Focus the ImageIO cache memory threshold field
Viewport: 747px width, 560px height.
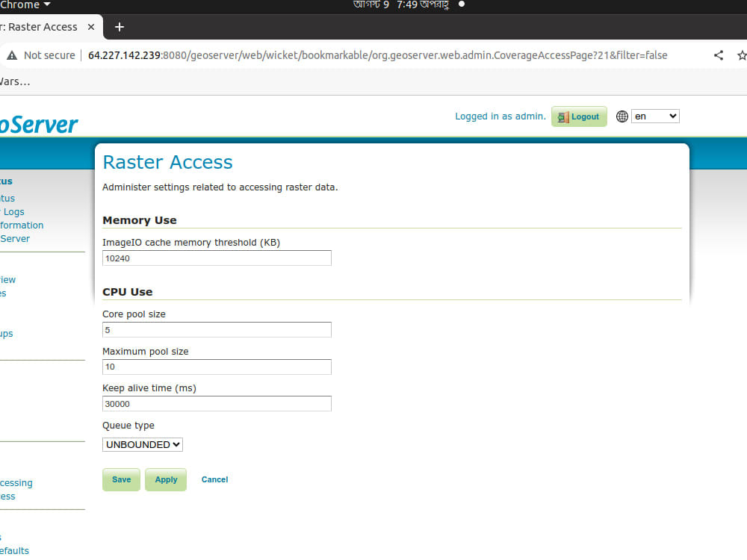217,258
